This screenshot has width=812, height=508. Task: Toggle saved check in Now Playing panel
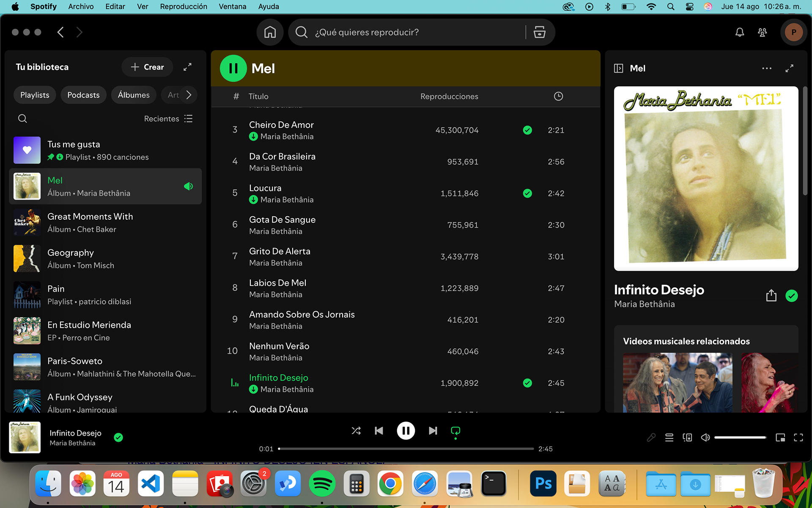point(792,295)
